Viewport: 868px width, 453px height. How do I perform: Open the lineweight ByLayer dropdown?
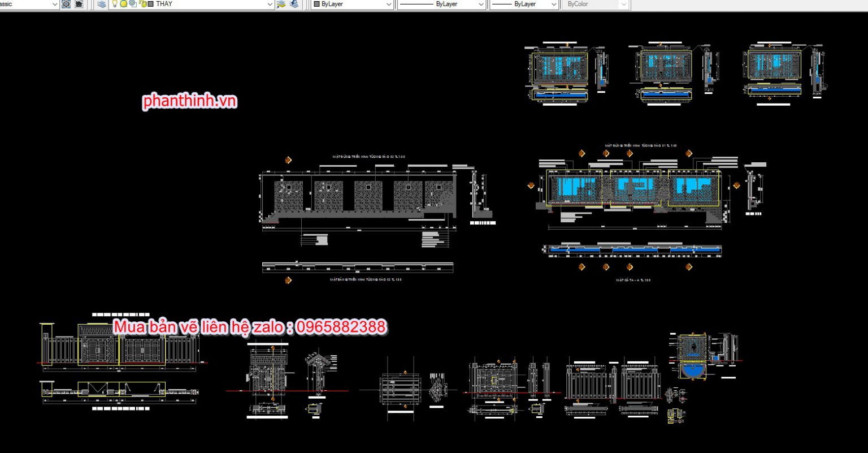pyautogui.click(x=524, y=4)
